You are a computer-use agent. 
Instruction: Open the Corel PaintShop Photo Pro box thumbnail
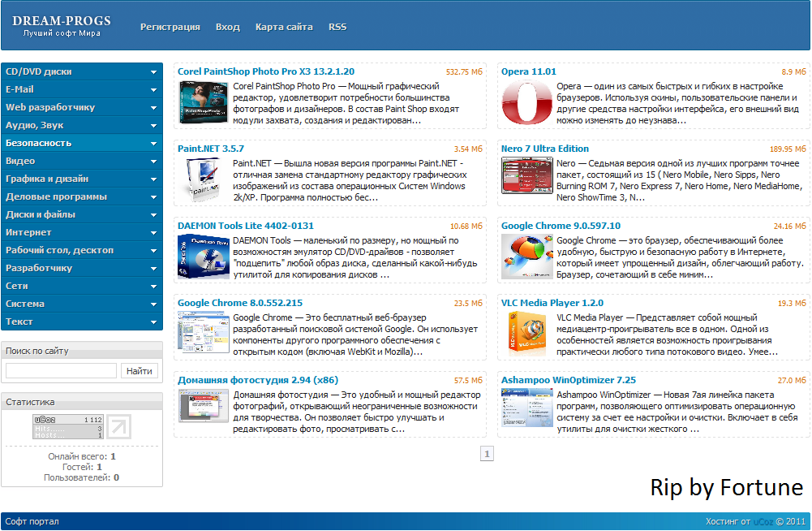(x=204, y=102)
